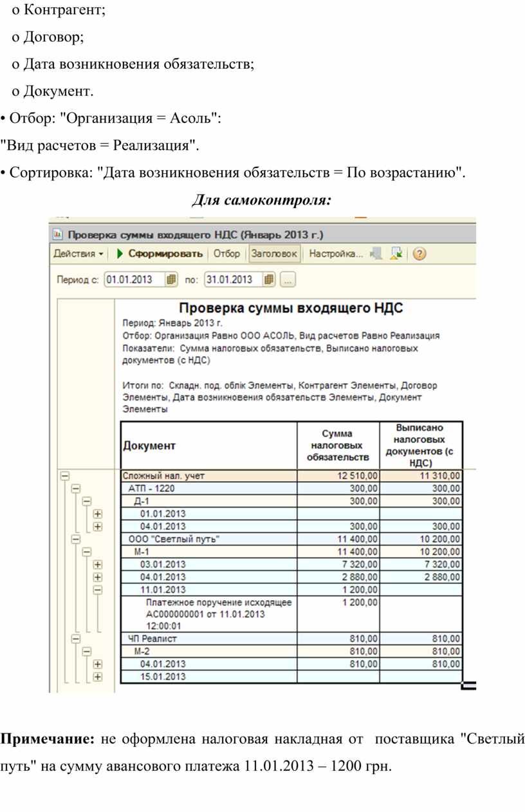
Task: Open calendar picker for end date 31.01.2013
Action: [x=269, y=279]
